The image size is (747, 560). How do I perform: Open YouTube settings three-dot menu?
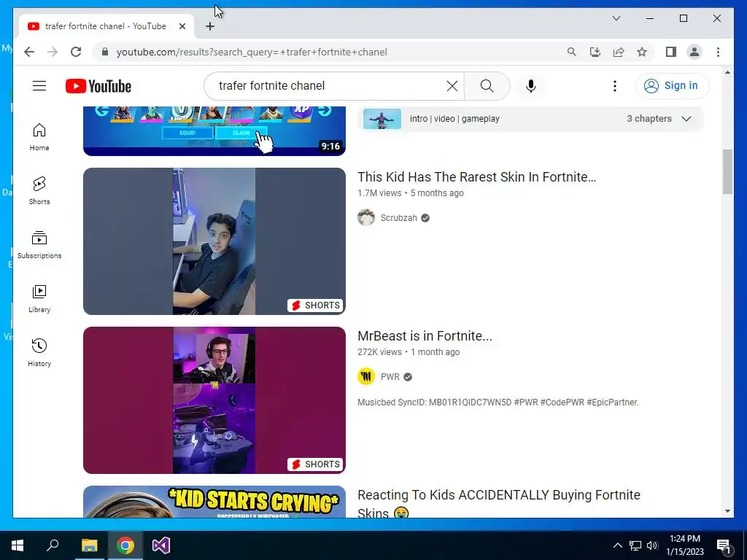pyautogui.click(x=614, y=86)
